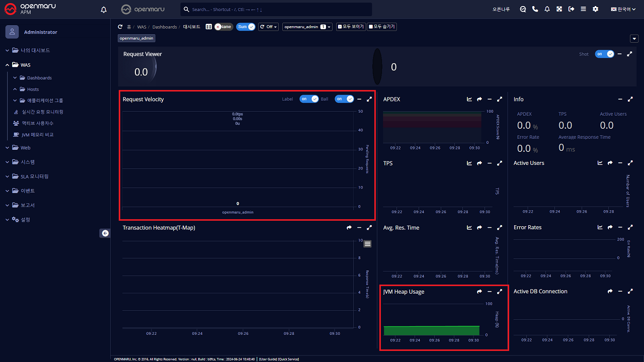Screen dimensions: 644x362
Task: Expand the openmaru_admin dropdown
Action: click(307, 27)
